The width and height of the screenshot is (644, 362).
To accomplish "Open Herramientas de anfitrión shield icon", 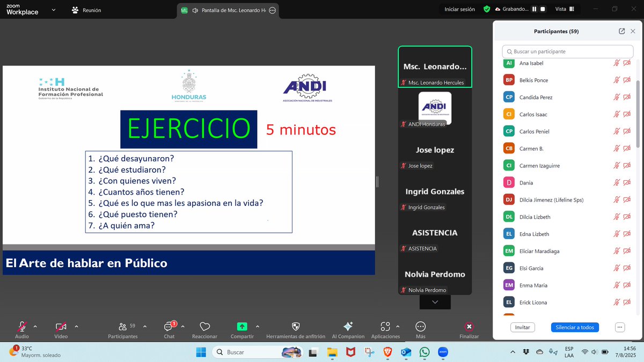I will pos(296,327).
